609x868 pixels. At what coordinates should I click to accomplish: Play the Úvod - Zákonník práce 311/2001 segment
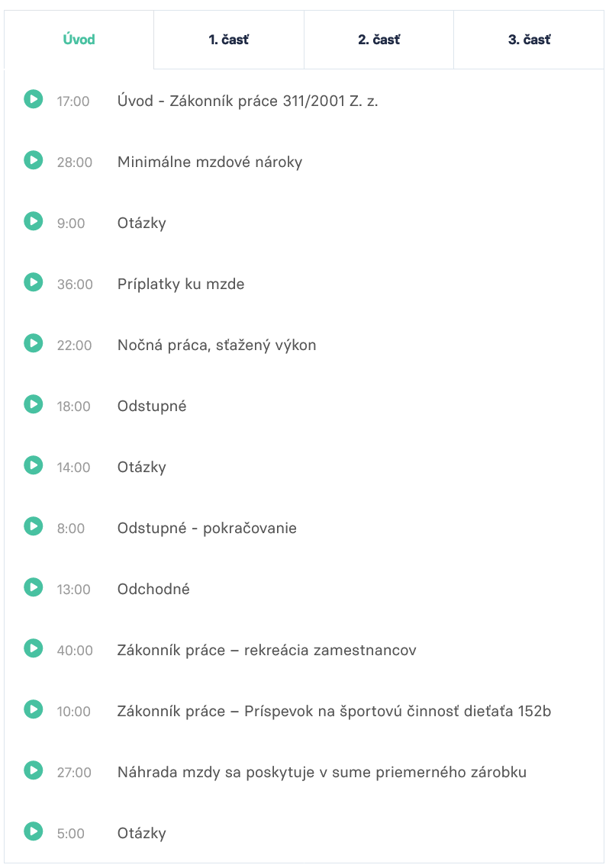coord(34,100)
